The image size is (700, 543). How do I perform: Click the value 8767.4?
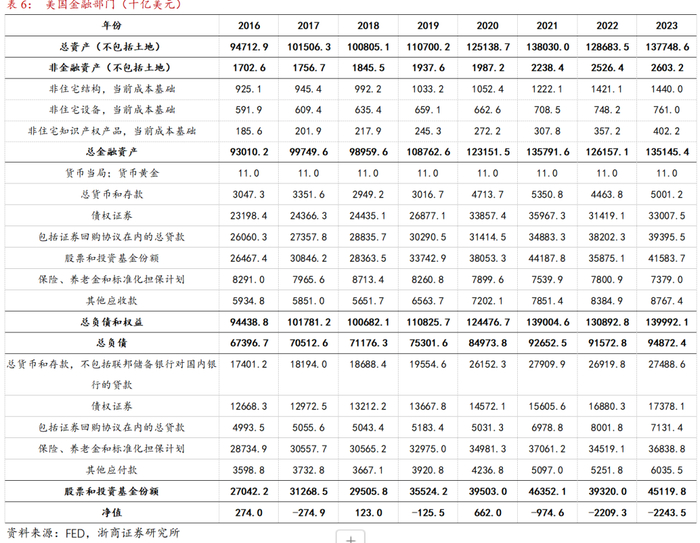tap(667, 301)
